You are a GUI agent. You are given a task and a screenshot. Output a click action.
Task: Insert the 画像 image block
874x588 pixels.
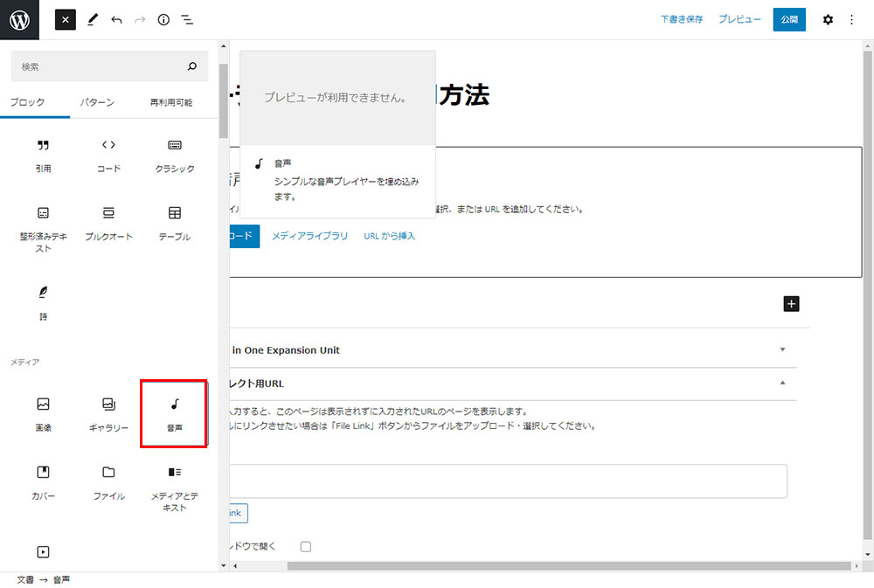43,413
